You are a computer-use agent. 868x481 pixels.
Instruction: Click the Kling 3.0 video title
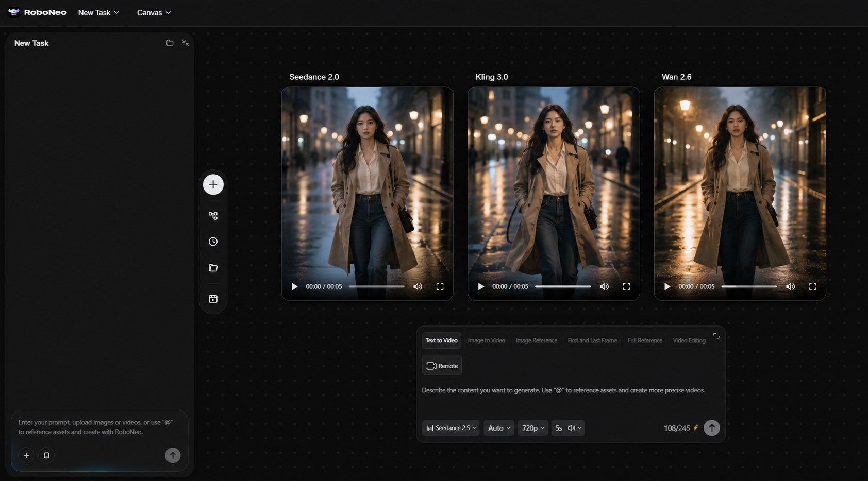point(491,77)
